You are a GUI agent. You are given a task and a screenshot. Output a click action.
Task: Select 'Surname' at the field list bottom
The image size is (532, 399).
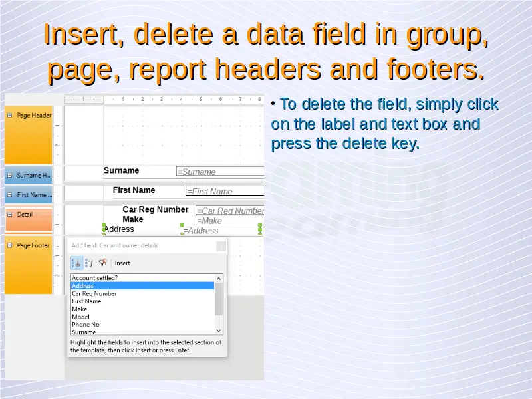tap(142, 332)
